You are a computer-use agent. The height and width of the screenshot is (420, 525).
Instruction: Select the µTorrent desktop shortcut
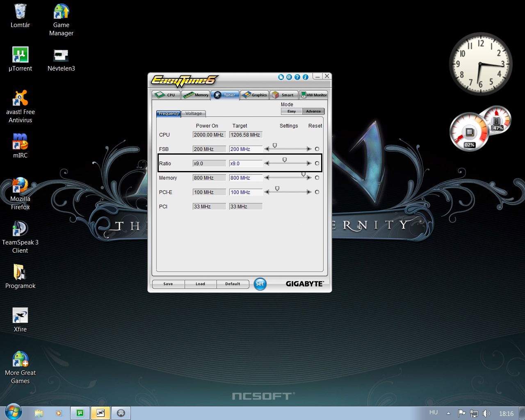(x=20, y=59)
